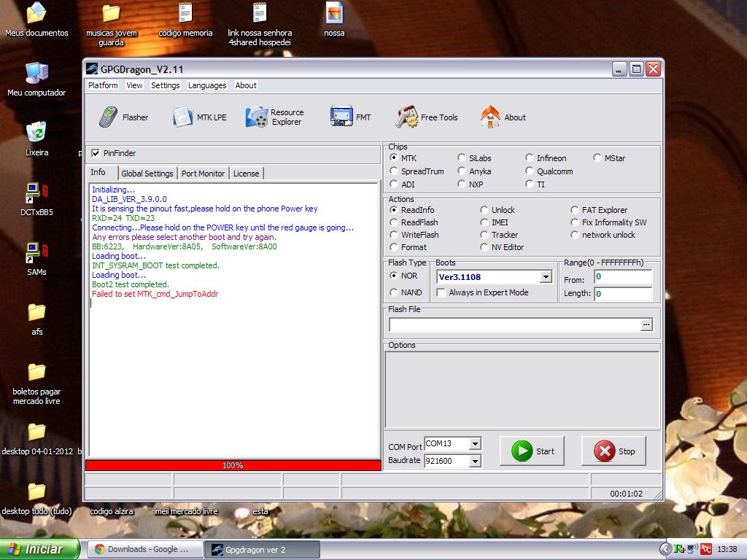
Task: Select network unlock action
Action: click(x=575, y=235)
